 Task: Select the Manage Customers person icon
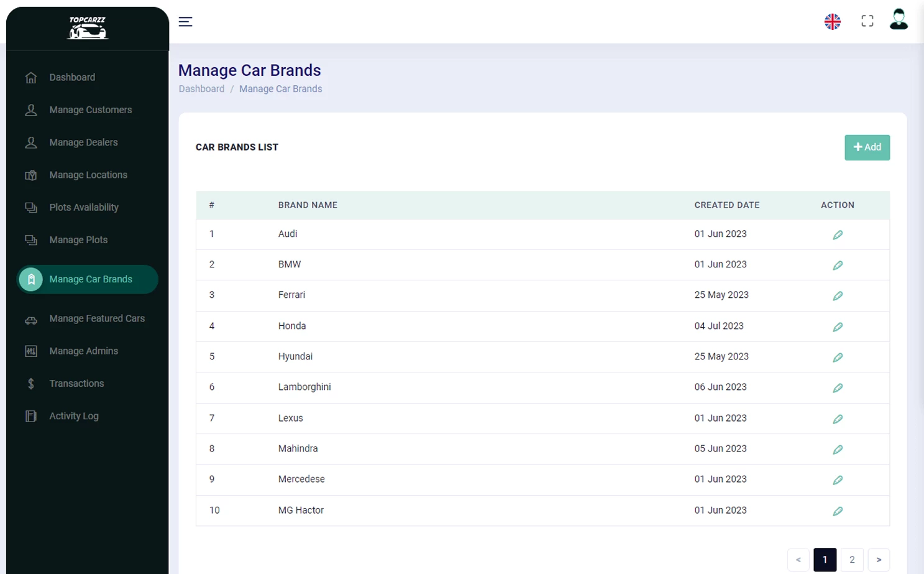click(x=30, y=109)
